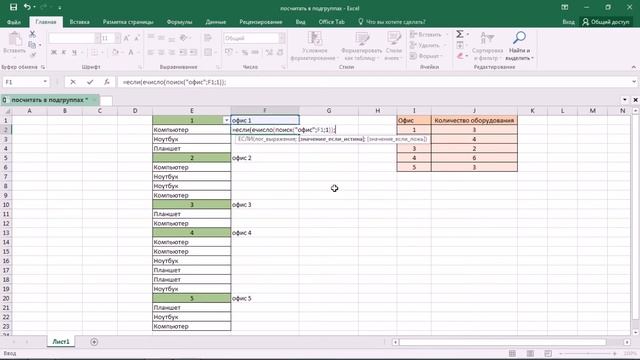Click the horizontal scrollbar track

(502, 342)
